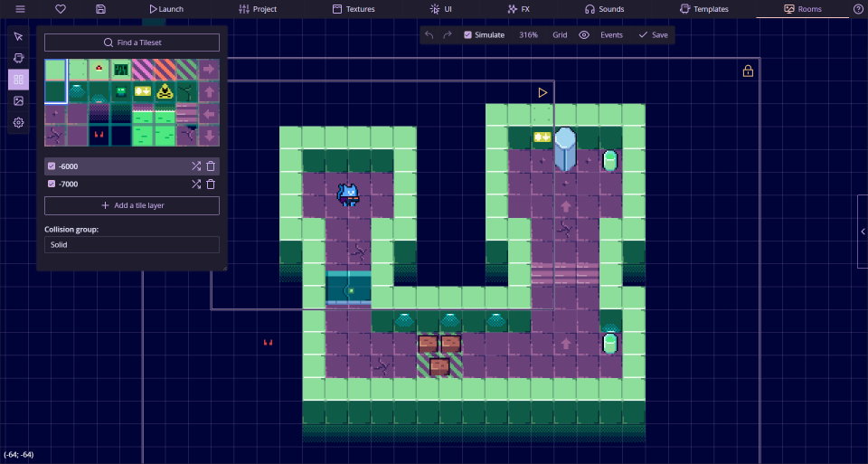868x464 pixels.
Task: Click the undo arrow
Action: point(429,34)
